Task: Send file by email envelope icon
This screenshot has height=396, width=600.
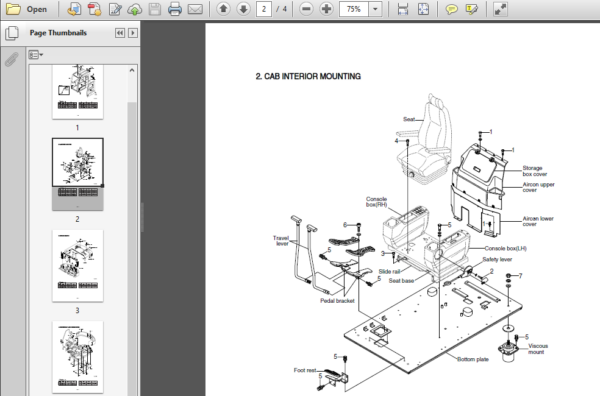Action: [195, 9]
